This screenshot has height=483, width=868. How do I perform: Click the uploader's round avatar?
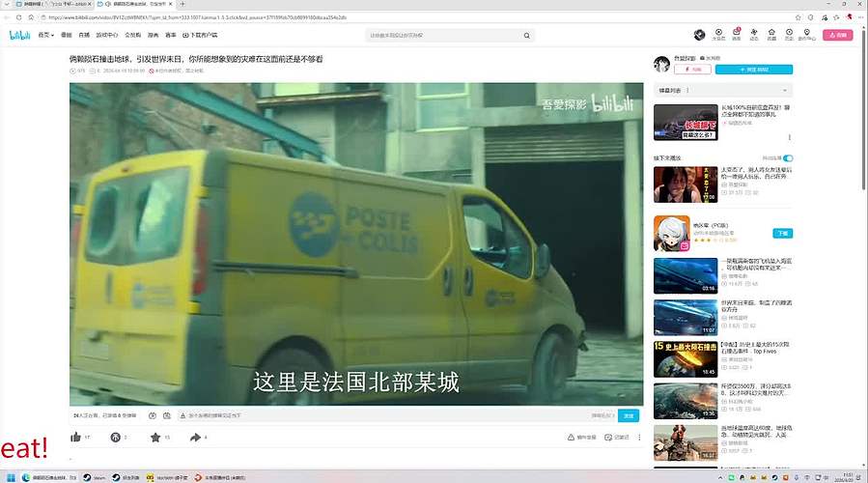point(661,65)
